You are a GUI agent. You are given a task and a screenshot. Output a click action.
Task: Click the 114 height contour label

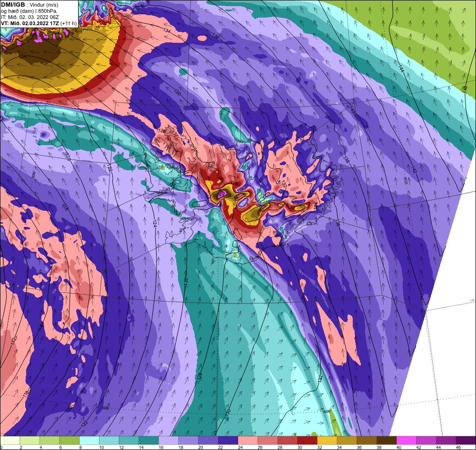coord(40,327)
